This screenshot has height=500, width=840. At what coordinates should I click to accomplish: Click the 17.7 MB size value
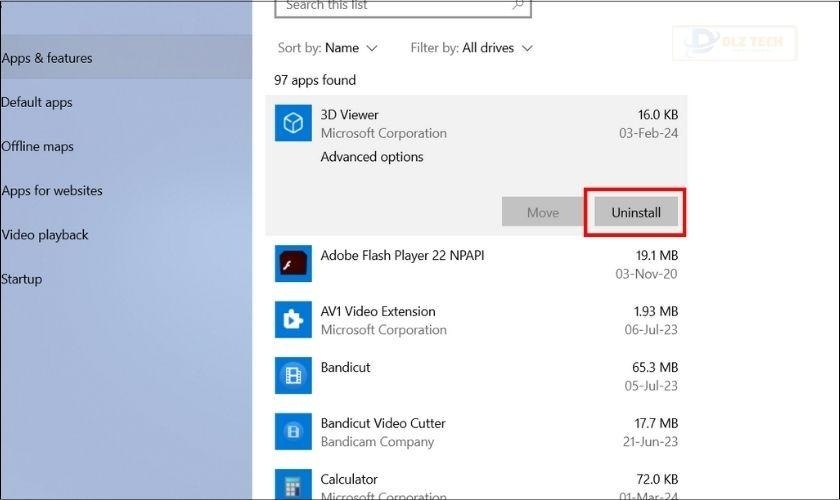point(656,423)
